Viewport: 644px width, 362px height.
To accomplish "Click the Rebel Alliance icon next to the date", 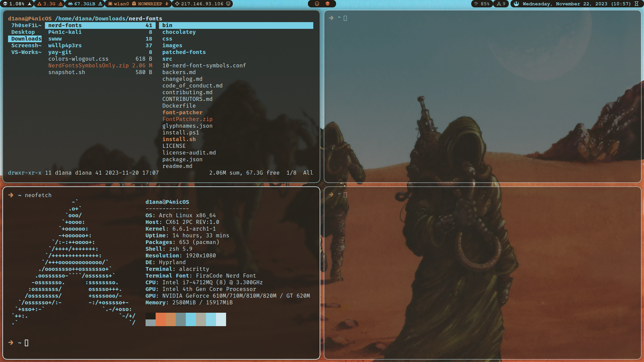I will [516, 4].
